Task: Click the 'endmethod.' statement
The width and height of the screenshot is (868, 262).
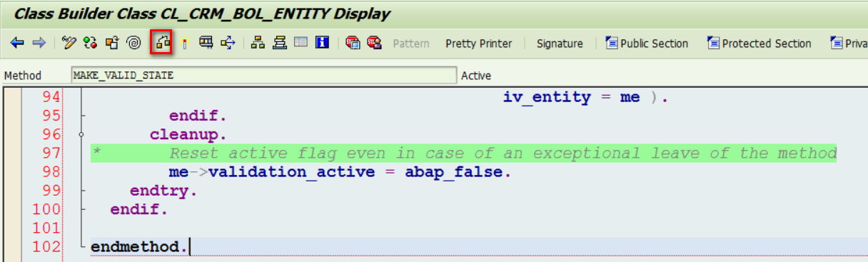Action: pyautogui.click(x=139, y=247)
